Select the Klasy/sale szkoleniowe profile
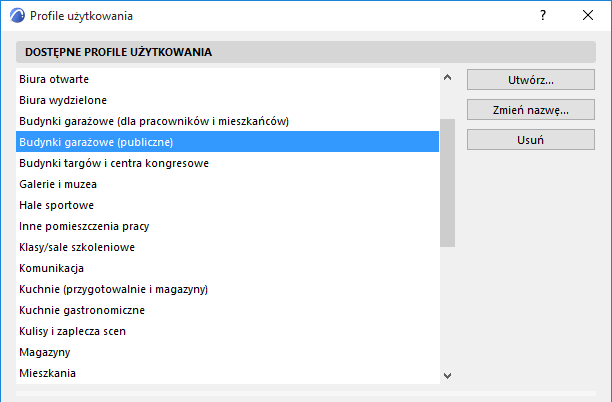The image size is (612, 402). (x=228, y=247)
